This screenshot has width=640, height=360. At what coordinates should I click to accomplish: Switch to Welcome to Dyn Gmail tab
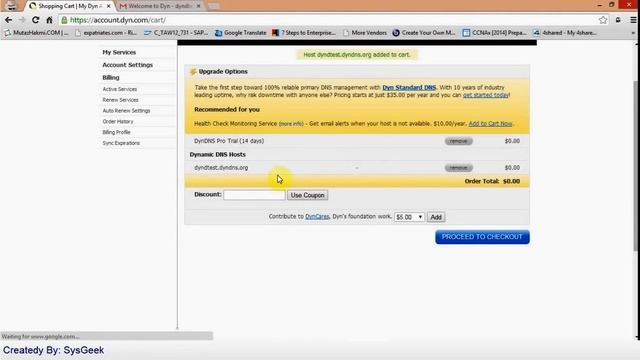[x=160, y=6]
